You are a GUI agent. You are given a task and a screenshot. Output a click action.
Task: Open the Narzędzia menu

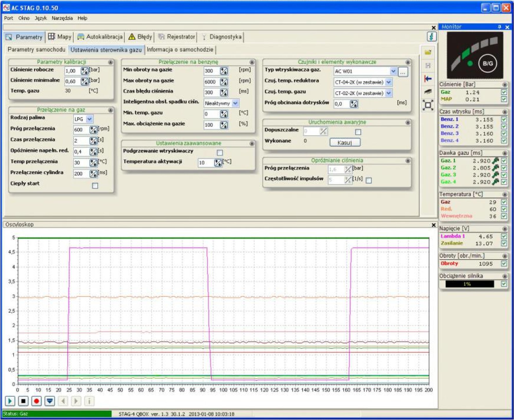pos(62,18)
